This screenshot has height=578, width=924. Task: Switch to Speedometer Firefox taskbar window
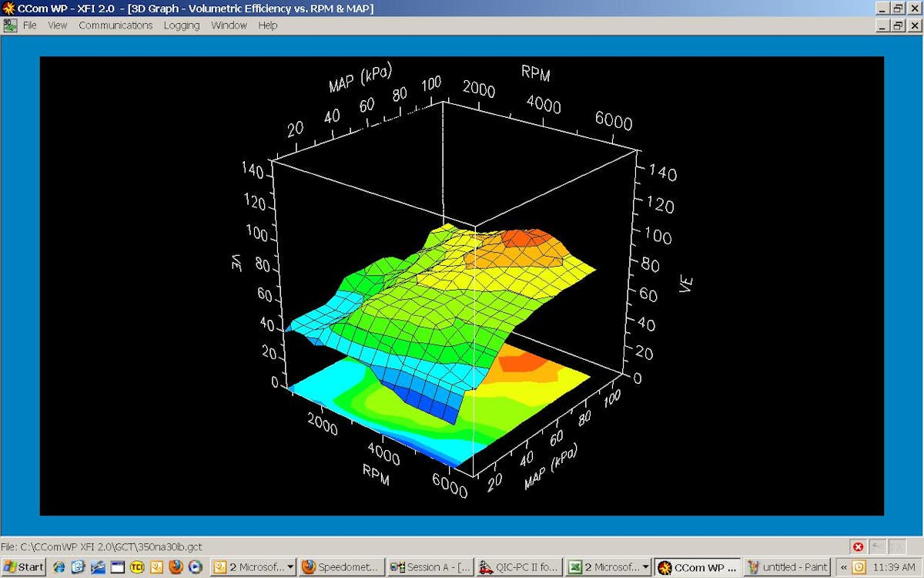pos(341,567)
